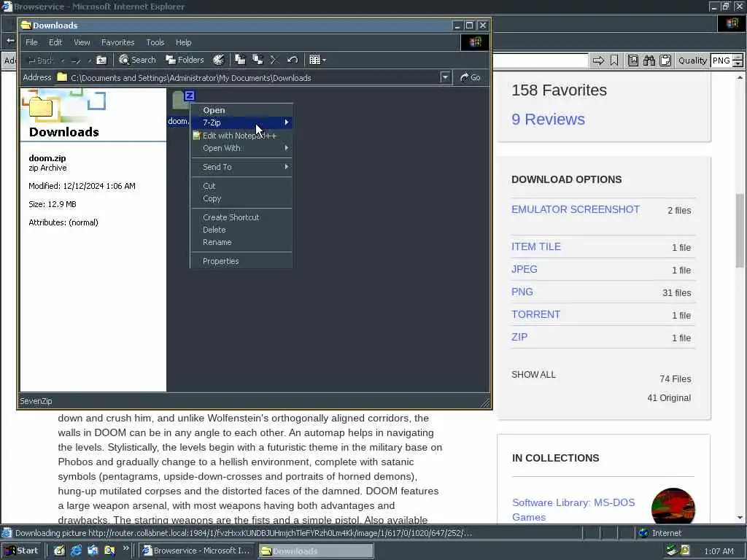
Task: Expand the Address bar dropdown arrow
Action: (445, 77)
